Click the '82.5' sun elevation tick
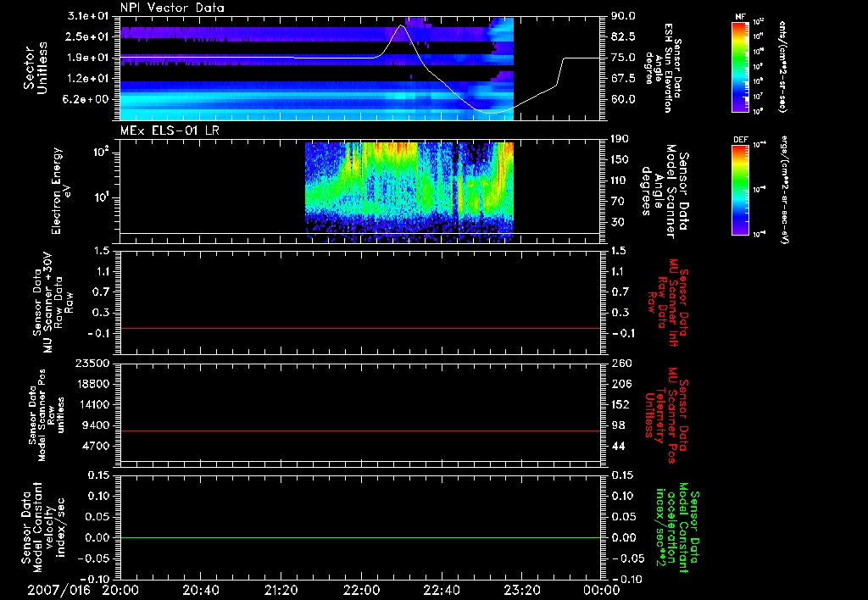The width and height of the screenshot is (868, 600). click(x=623, y=36)
